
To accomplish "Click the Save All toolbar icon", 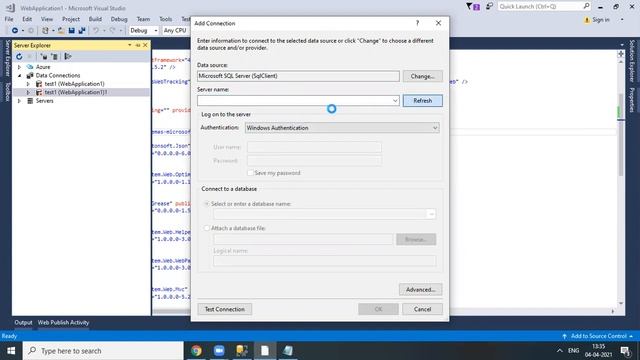I will (x=82, y=31).
